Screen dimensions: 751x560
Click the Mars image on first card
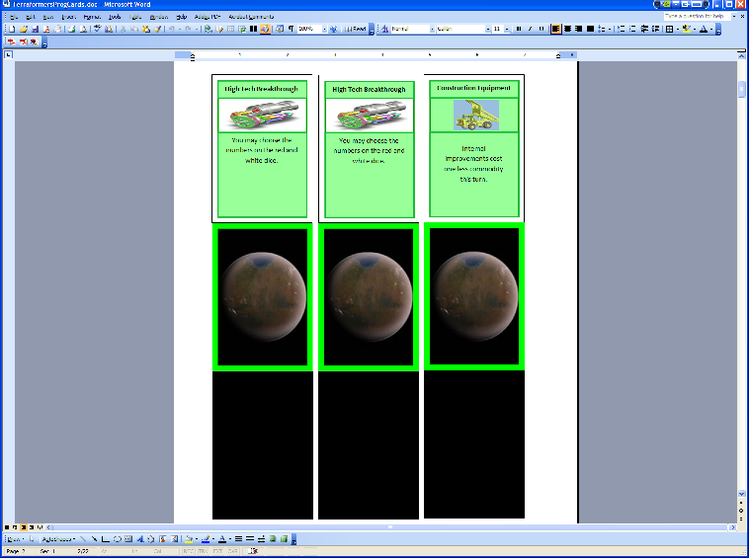(x=263, y=296)
